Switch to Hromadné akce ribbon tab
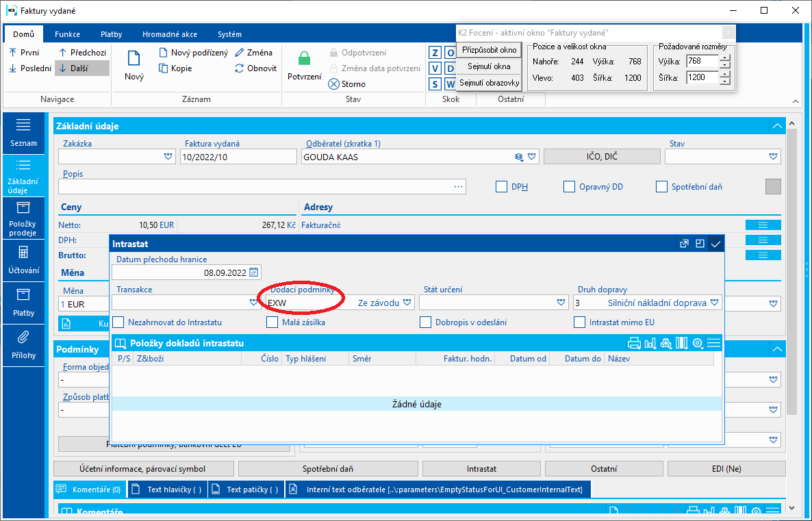 pyautogui.click(x=170, y=34)
